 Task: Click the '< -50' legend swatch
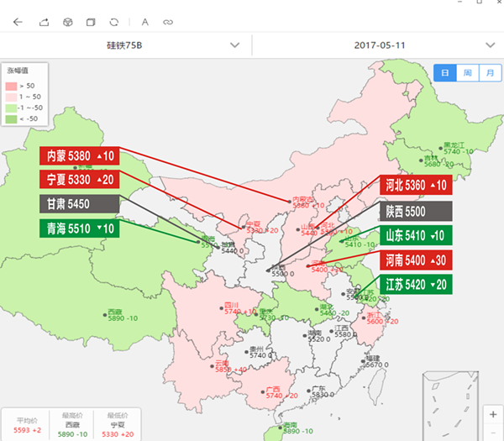(11, 119)
